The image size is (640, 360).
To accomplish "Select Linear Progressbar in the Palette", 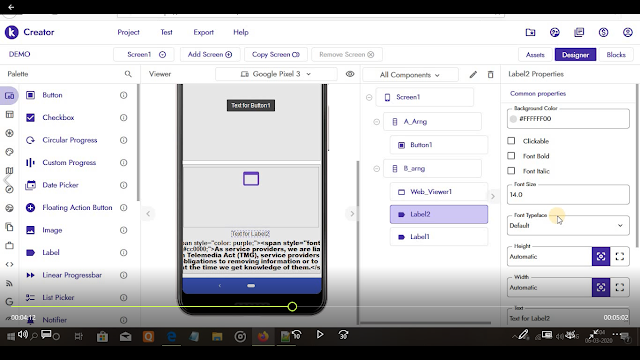I will pyautogui.click(x=72, y=275).
